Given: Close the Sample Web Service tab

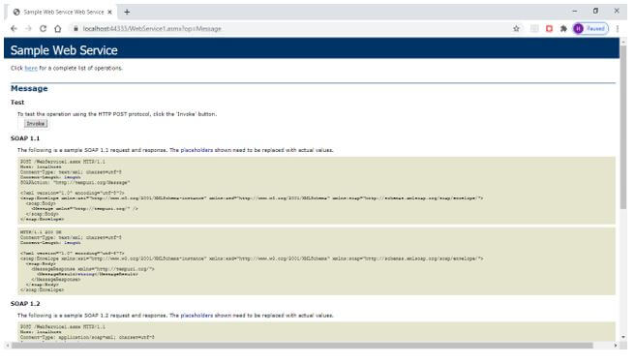Looking at the screenshot, I should [109, 13].
